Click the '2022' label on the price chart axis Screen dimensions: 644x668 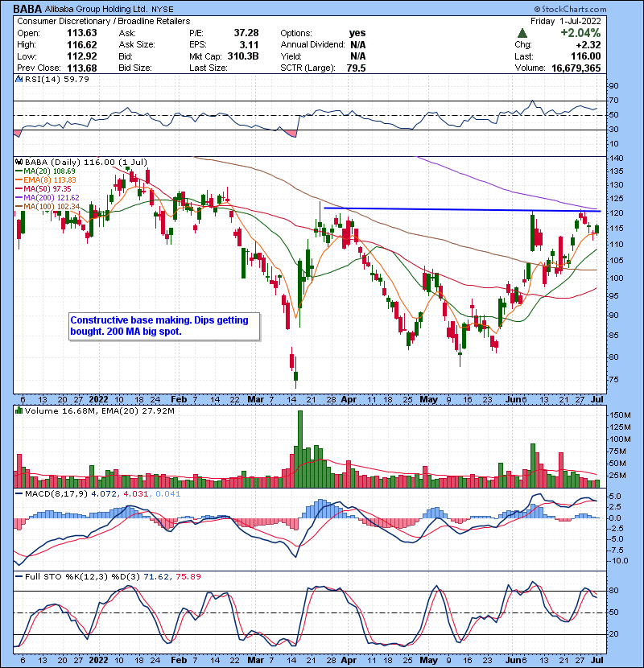coord(98,399)
